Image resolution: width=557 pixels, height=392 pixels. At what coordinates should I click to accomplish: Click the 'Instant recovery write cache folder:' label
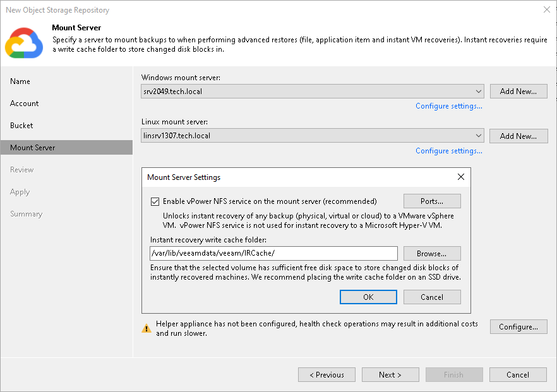(208, 240)
